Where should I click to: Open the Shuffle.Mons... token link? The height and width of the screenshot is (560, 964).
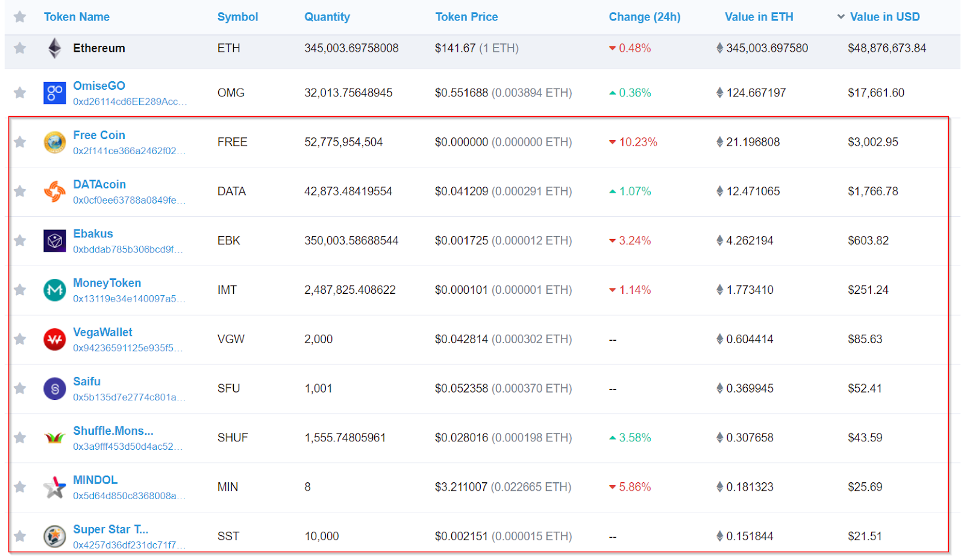point(113,431)
